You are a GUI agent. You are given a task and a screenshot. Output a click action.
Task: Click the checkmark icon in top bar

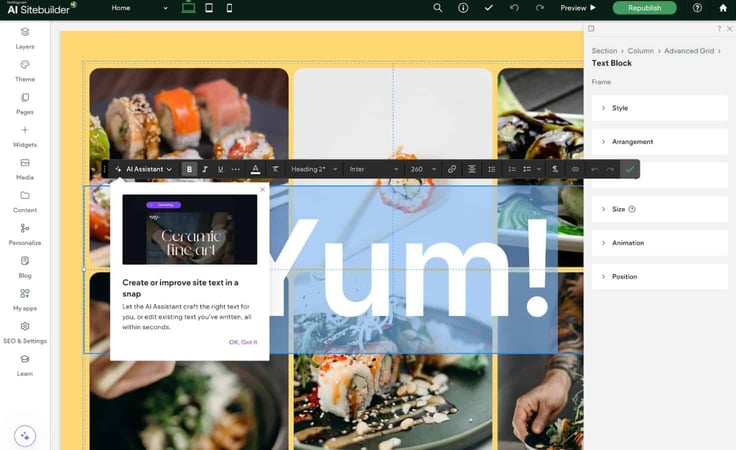pyautogui.click(x=489, y=8)
